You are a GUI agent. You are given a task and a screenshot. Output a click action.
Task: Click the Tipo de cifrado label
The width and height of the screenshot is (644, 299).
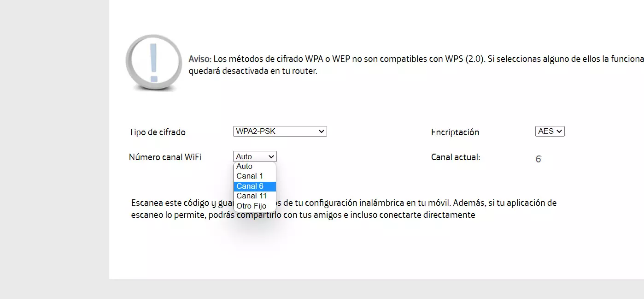(157, 132)
